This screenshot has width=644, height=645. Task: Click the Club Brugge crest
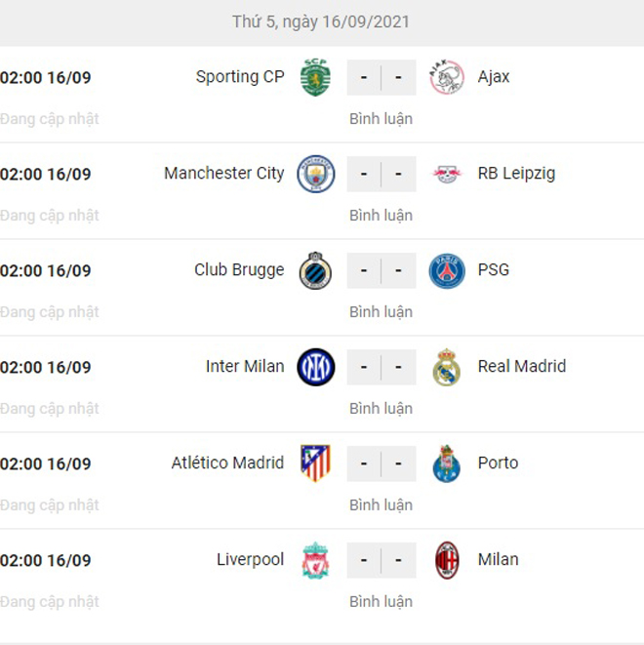[315, 270]
